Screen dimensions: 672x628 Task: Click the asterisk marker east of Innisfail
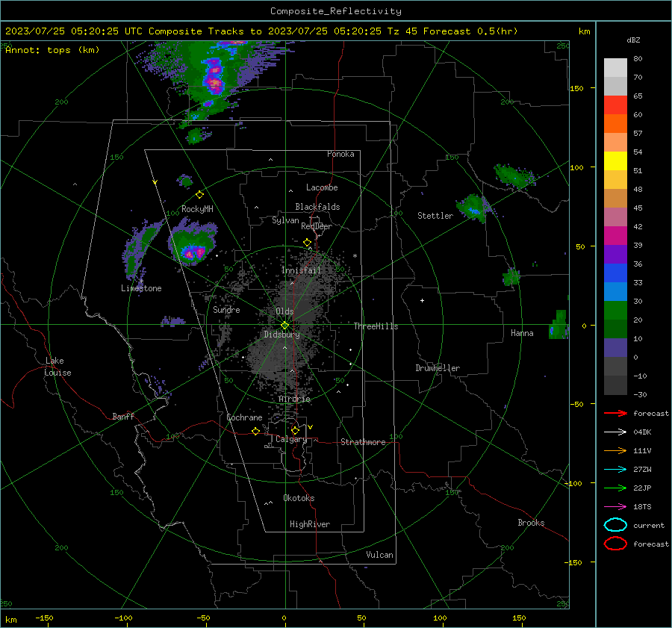[355, 256]
